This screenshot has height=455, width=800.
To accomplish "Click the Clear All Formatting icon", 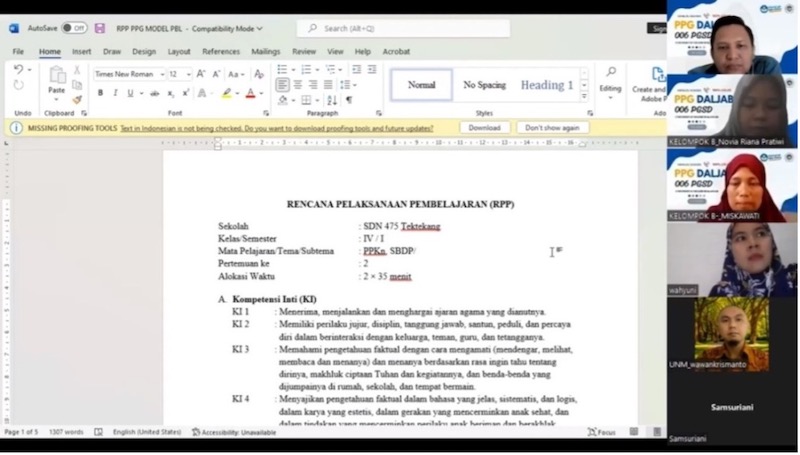I will tap(259, 74).
